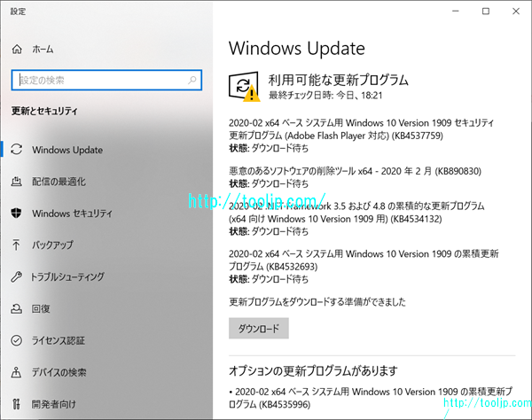Click the 利用可能な更新プログラム heading
The height and width of the screenshot is (420, 532).
(x=339, y=80)
